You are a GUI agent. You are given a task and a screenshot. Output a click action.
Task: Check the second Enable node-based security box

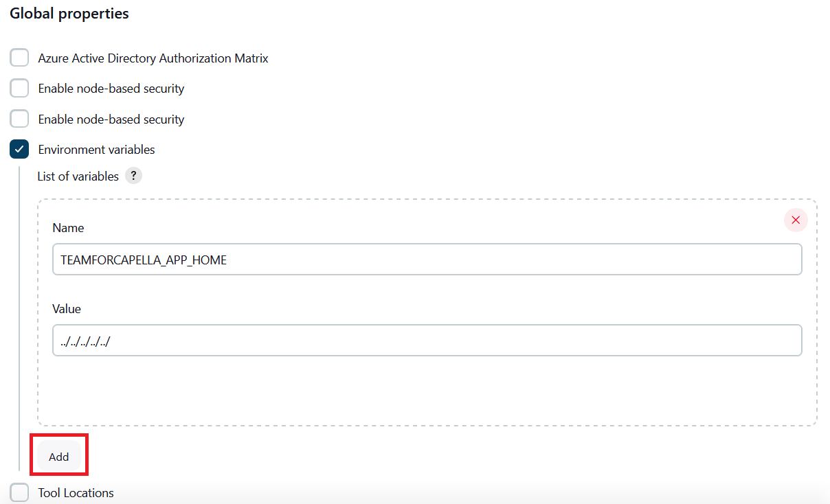tap(19, 119)
